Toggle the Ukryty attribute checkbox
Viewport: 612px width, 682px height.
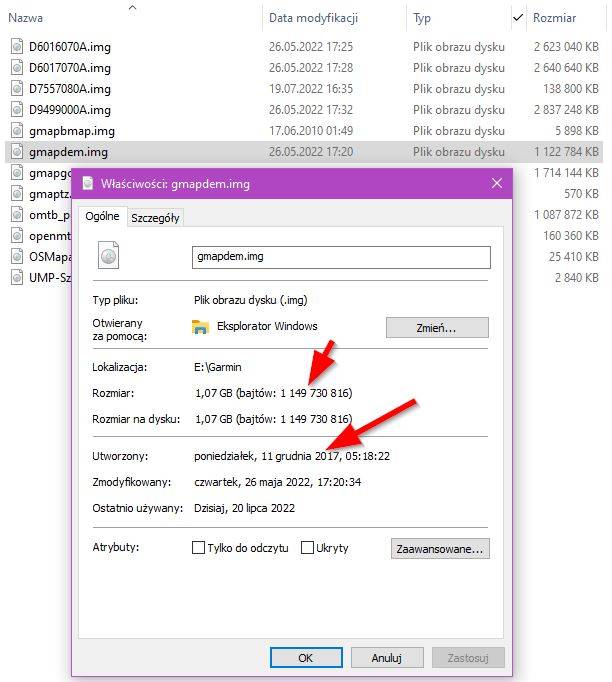pyautogui.click(x=308, y=548)
